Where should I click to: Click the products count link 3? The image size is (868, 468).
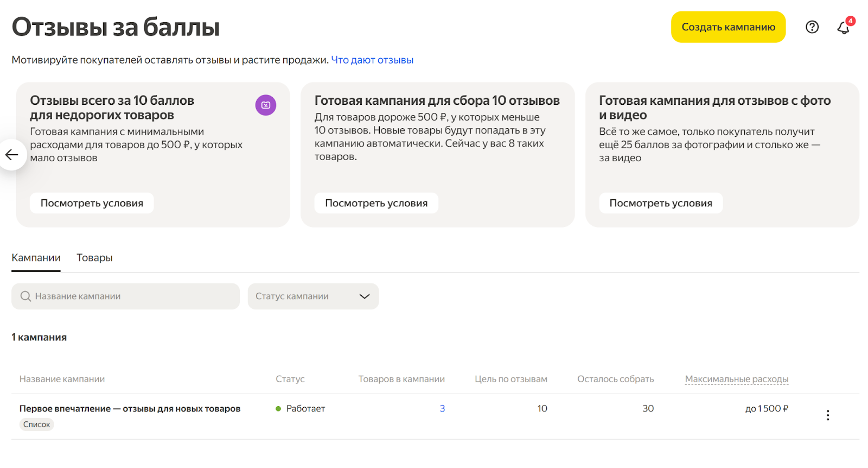442,409
